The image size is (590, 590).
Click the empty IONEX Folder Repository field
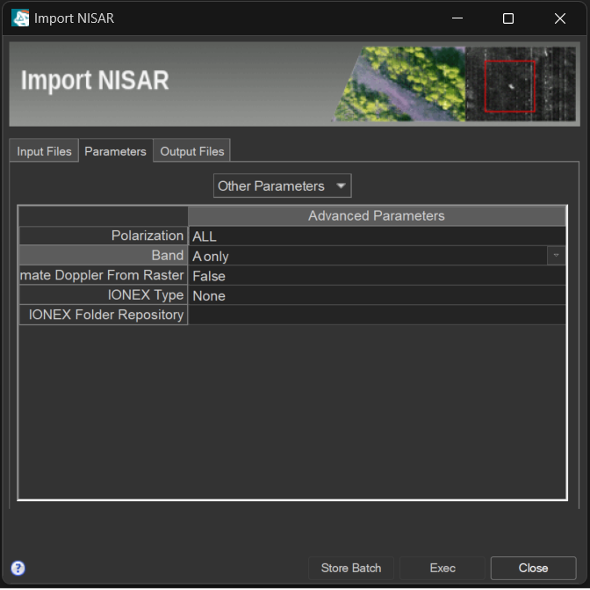[377, 315]
